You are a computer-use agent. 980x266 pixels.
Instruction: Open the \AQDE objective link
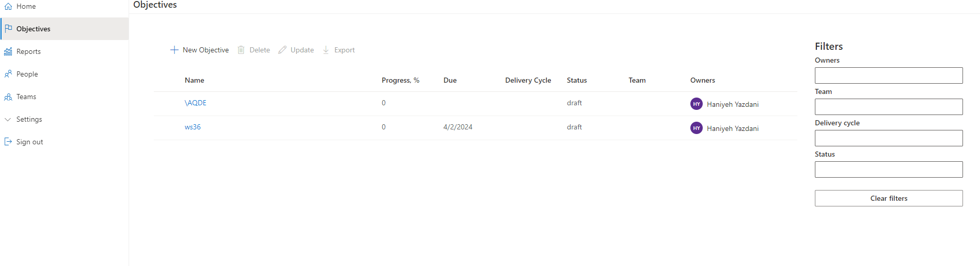point(195,103)
